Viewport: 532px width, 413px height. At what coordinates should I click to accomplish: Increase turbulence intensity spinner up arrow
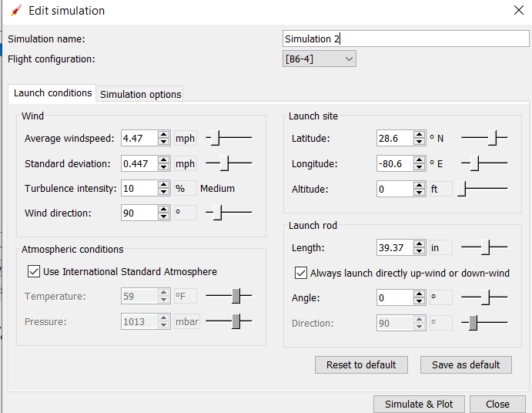tap(164, 184)
